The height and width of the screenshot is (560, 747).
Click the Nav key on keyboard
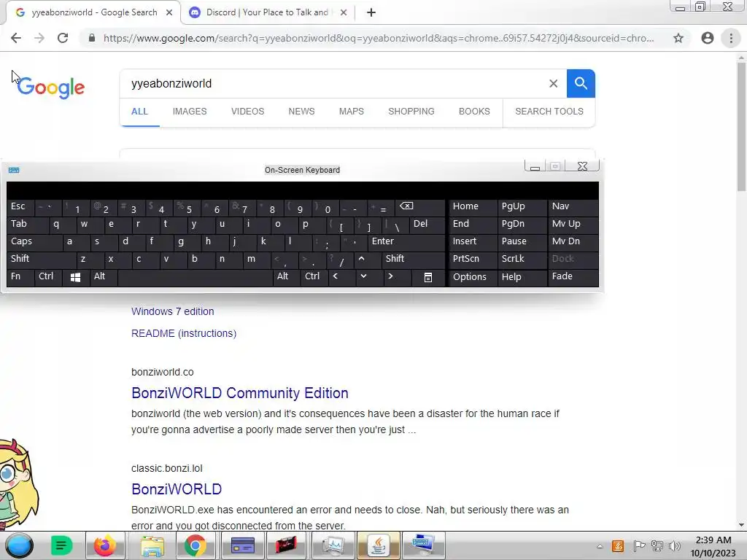pyautogui.click(x=573, y=206)
